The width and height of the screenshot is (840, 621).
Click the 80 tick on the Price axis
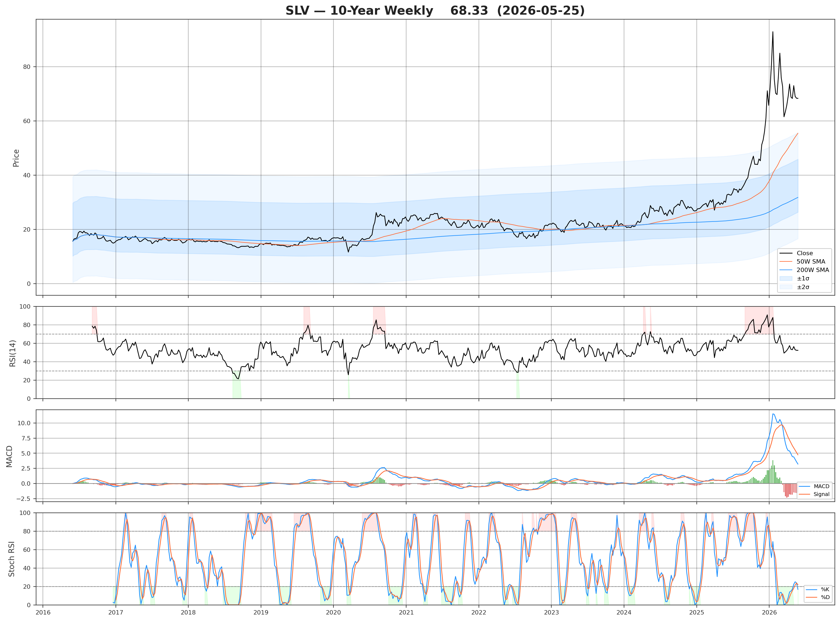pos(27,67)
